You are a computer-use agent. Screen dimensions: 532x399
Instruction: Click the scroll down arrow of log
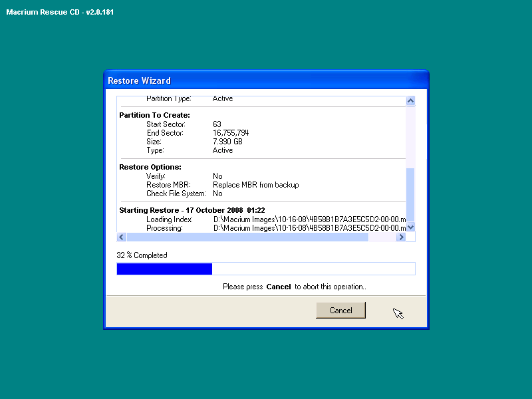click(410, 227)
